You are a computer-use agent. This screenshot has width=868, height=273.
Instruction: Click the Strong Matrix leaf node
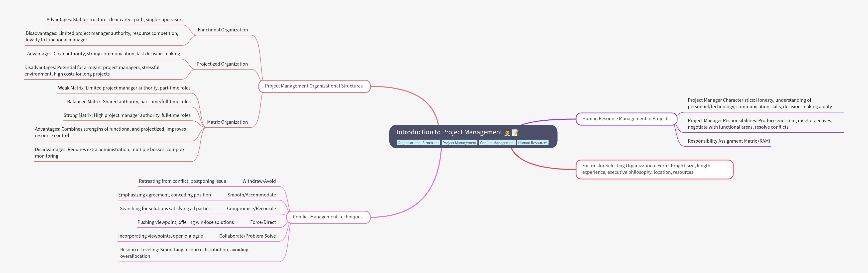click(x=127, y=115)
